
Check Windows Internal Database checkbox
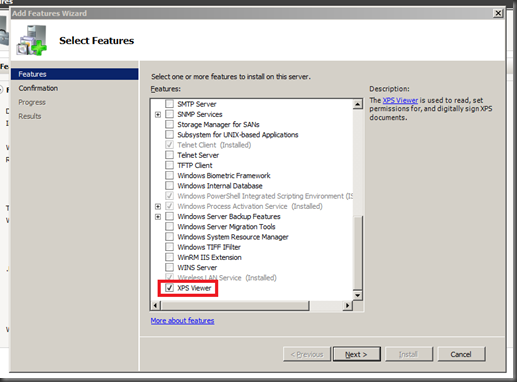(169, 186)
